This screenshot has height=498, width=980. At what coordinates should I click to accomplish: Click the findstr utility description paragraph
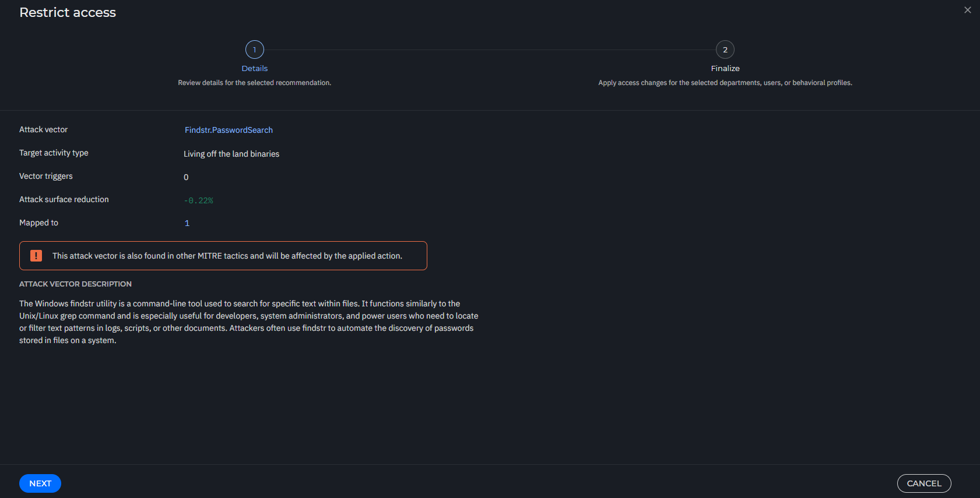[x=249, y=322]
